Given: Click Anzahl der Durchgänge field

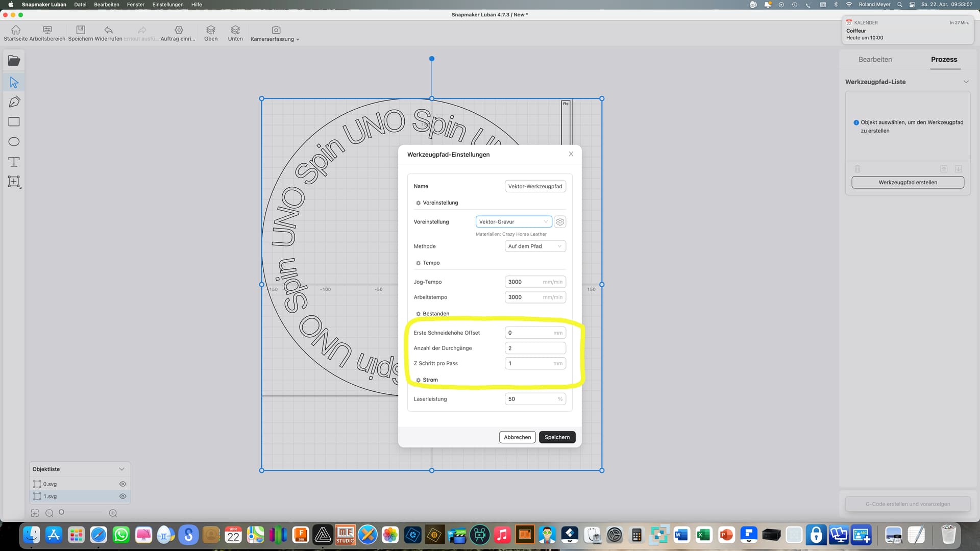Looking at the screenshot, I should [535, 348].
